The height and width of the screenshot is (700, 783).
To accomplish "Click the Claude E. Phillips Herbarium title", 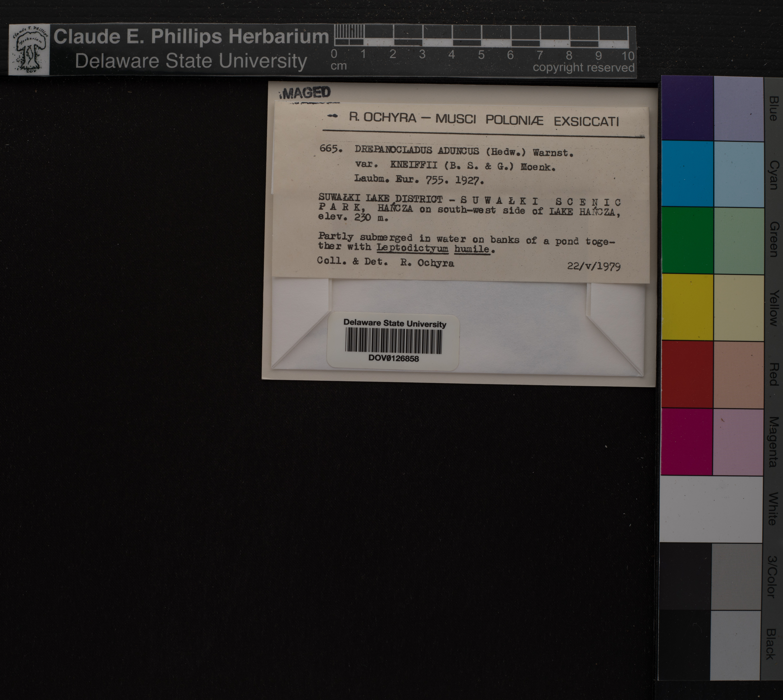I will point(191,37).
